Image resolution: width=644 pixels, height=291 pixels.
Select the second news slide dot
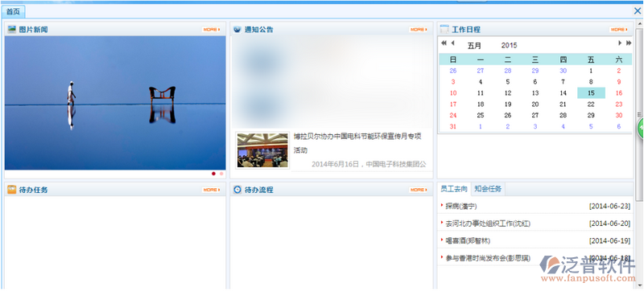click(221, 174)
